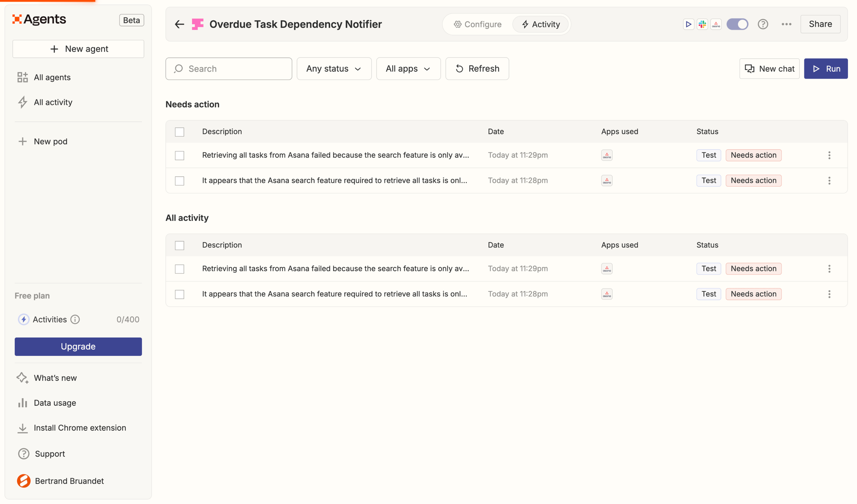The image size is (857, 504).
Task: Click the Upgrade button
Action: pos(78,347)
